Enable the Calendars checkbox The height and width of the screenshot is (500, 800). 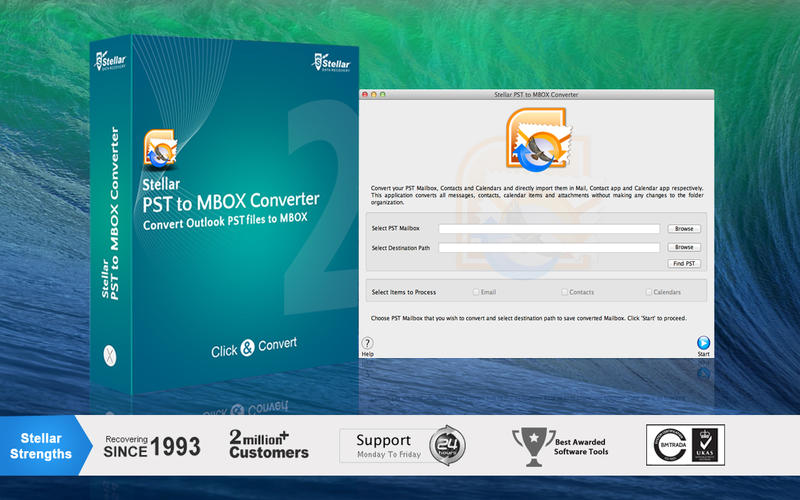click(x=648, y=292)
